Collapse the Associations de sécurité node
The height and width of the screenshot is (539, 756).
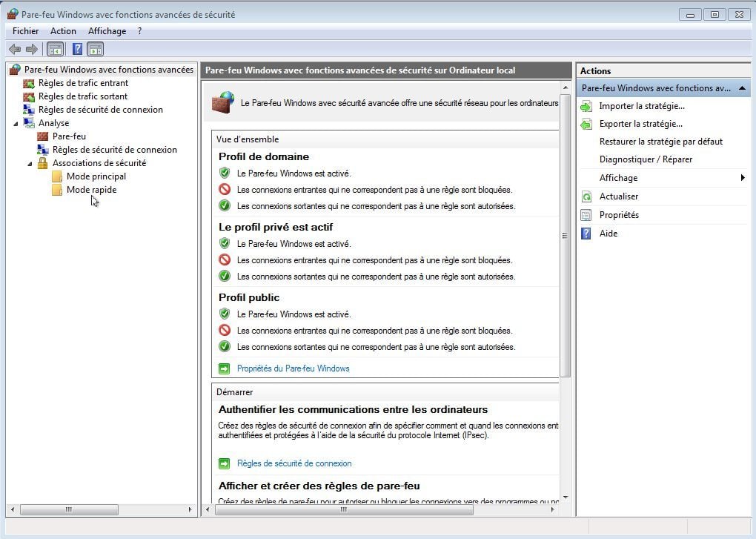click(x=30, y=164)
